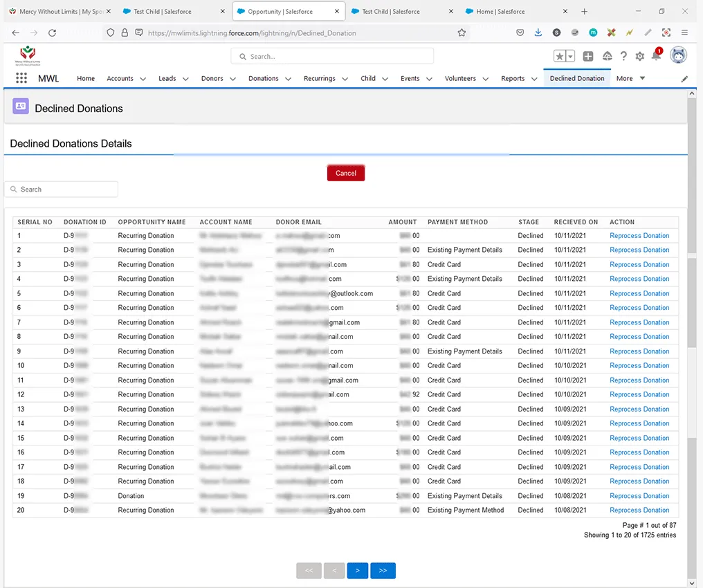Expand the Donations navigation dropdown
The image size is (703, 588).
point(289,79)
